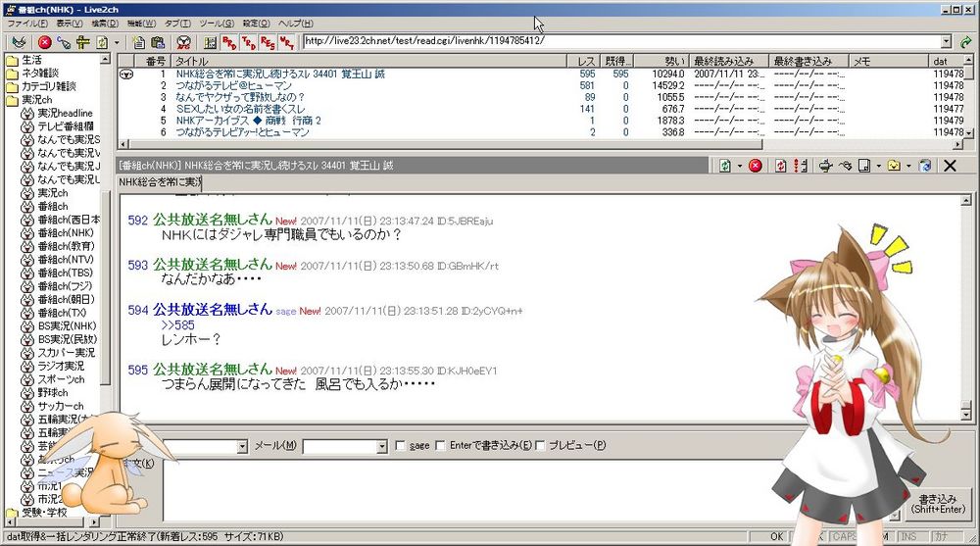
Task: Open the URL address bar dropdown
Action: click(x=947, y=41)
